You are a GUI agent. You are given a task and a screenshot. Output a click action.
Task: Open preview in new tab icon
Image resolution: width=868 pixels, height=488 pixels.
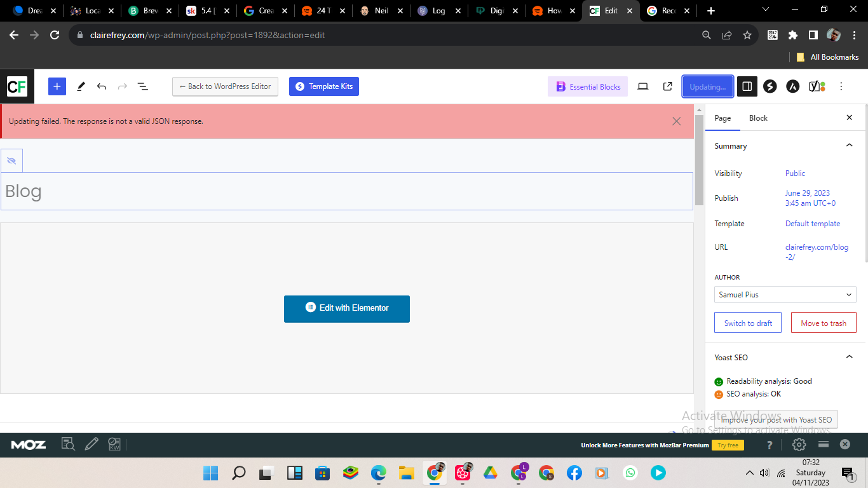pyautogui.click(x=667, y=86)
